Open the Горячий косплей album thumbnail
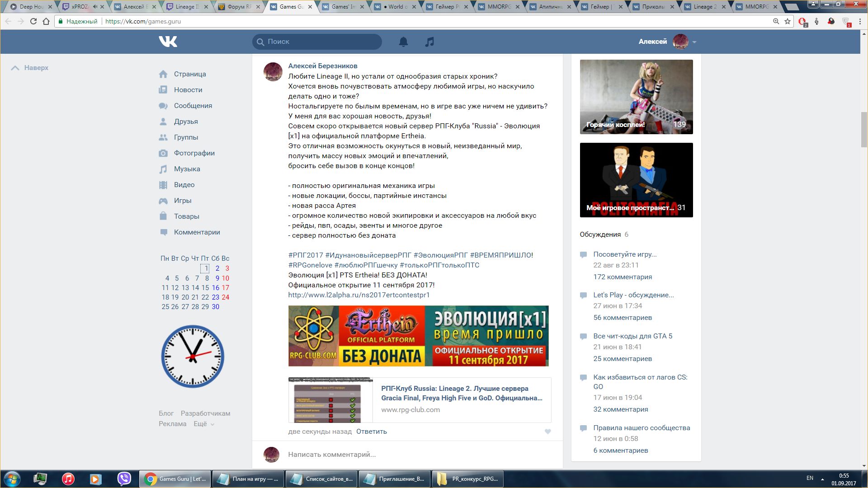The width and height of the screenshot is (868, 488). pos(636,97)
